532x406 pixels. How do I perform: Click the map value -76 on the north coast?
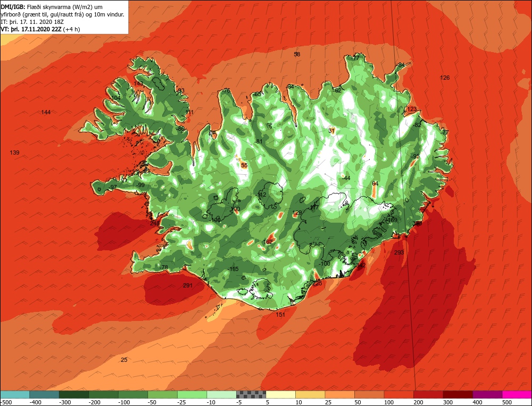point(226,90)
